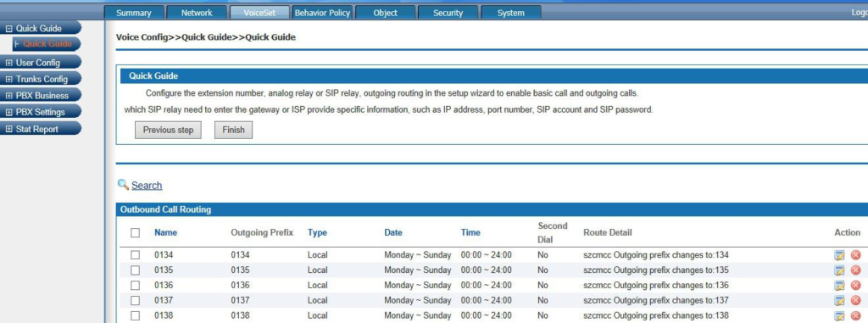The width and height of the screenshot is (868, 323).
Task: Open the Summary tab
Action: 133,13
